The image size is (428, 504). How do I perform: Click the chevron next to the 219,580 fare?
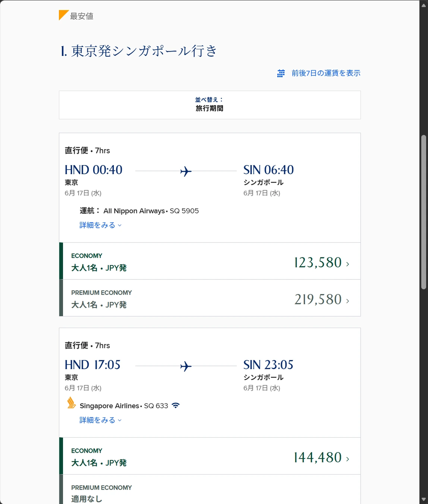pos(347,301)
